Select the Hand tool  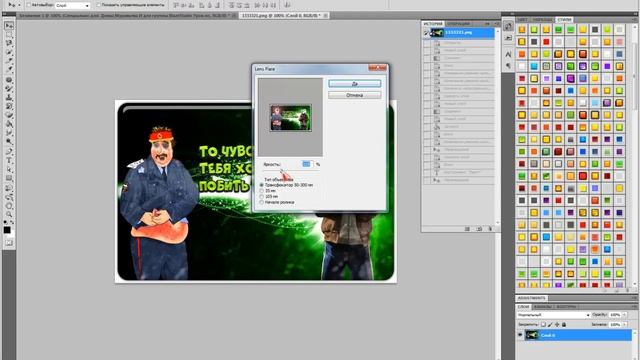(x=9, y=205)
